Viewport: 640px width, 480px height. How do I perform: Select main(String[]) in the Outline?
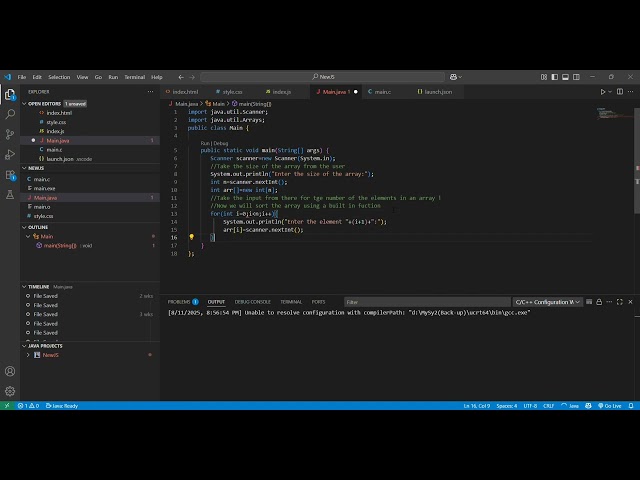click(x=90, y=245)
